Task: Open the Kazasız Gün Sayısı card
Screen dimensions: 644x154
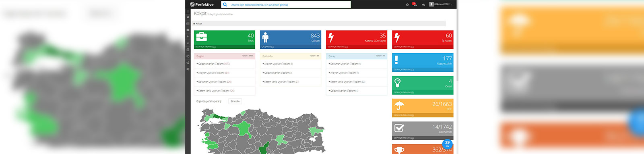Action: coord(357,40)
